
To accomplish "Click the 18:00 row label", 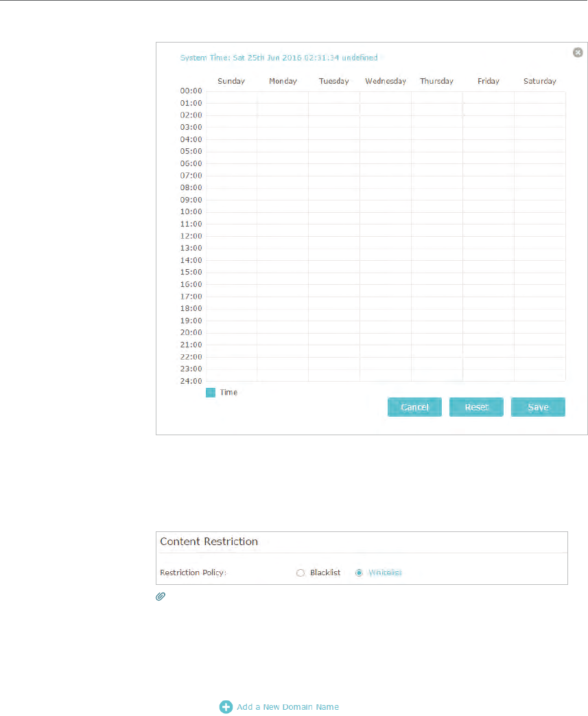I will tap(191, 308).
